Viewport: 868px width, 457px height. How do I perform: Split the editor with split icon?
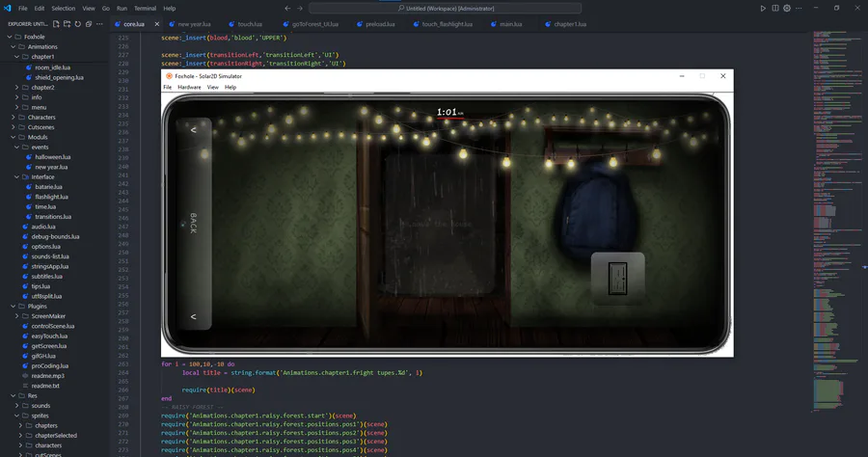775,9
